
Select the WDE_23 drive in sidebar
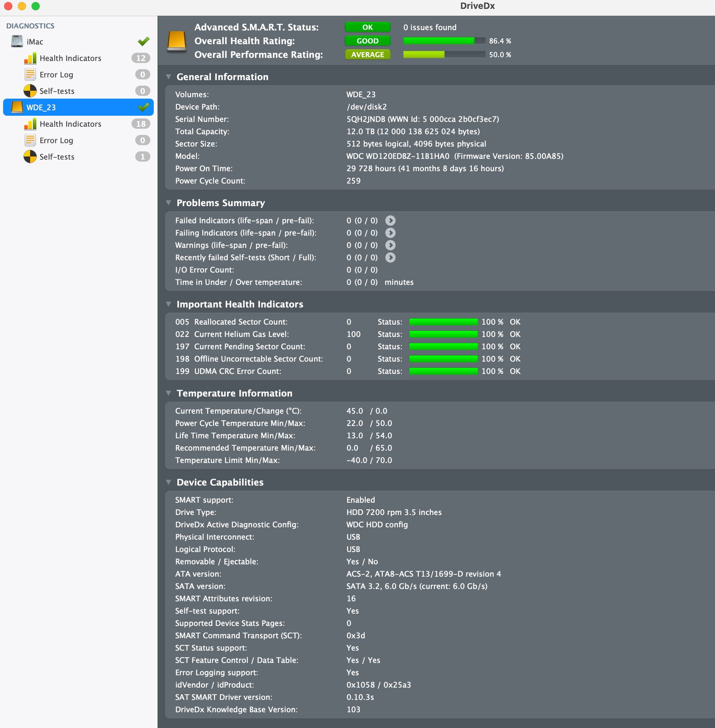(x=78, y=108)
